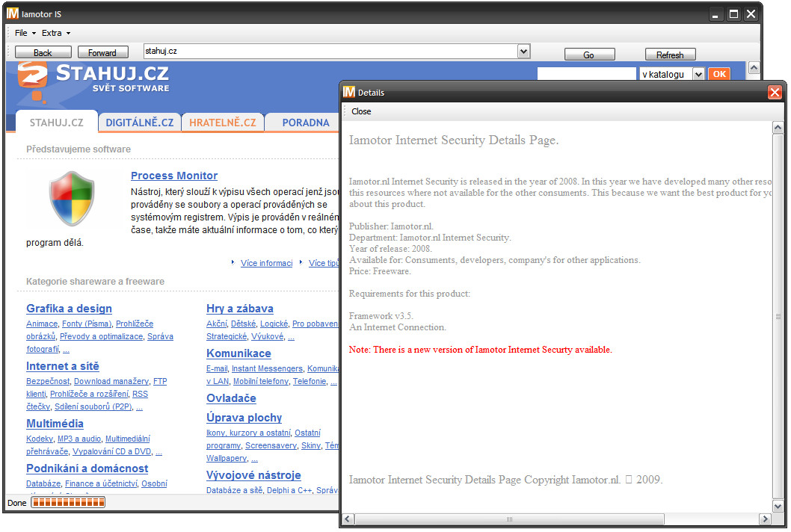Open the 'Grafika a design' category
The image size is (791, 532).
(x=69, y=309)
